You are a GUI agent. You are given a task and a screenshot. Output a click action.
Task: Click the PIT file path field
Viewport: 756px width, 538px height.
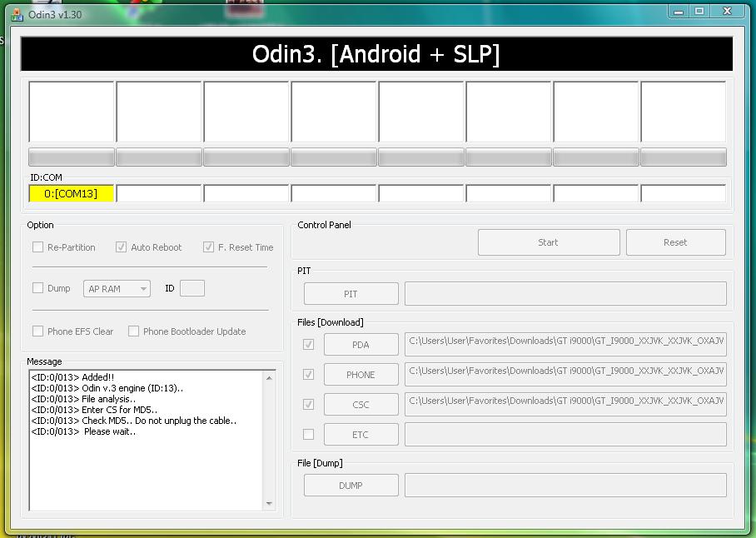[565, 294]
